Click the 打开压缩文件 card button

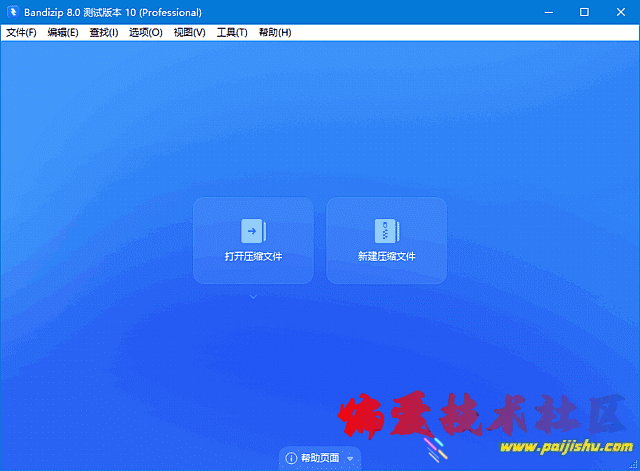click(x=253, y=240)
